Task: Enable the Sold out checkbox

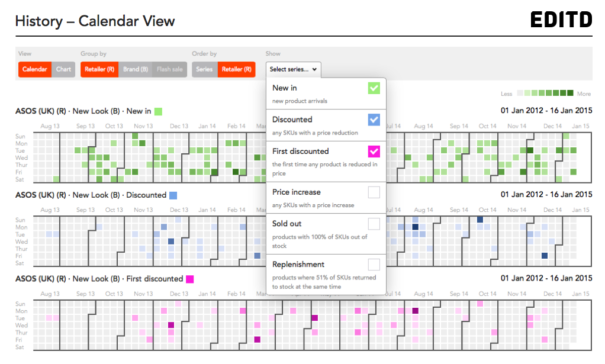Action: [x=374, y=224]
